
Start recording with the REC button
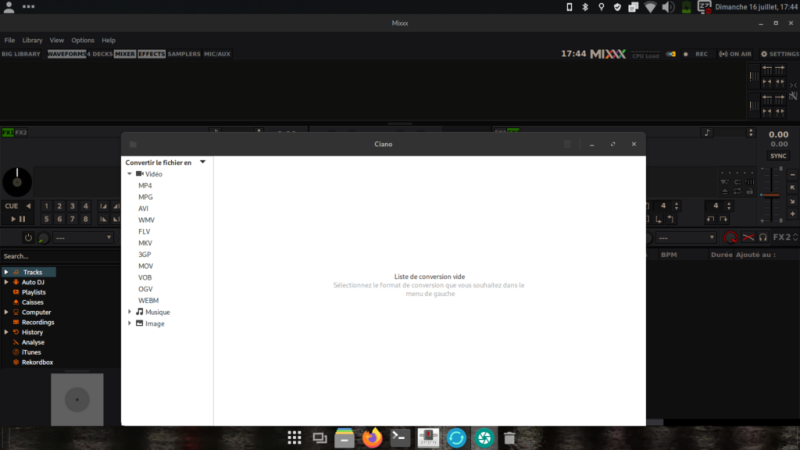702,54
